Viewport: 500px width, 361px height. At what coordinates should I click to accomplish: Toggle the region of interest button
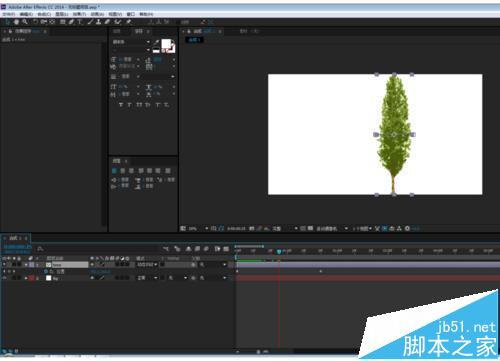pyautogui.click(x=303, y=229)
